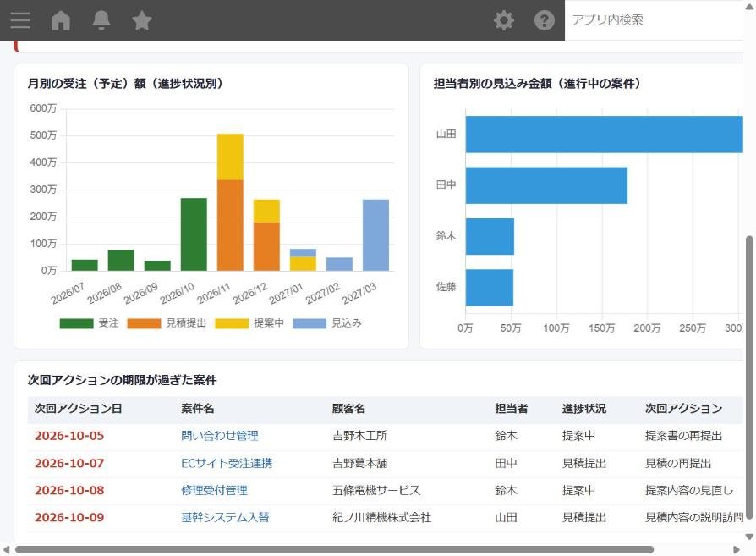Open the ECサイト受注連携 record link
The height and width of the screenshot is (556, 756).
pyautogui.click(x=227, y=464)
